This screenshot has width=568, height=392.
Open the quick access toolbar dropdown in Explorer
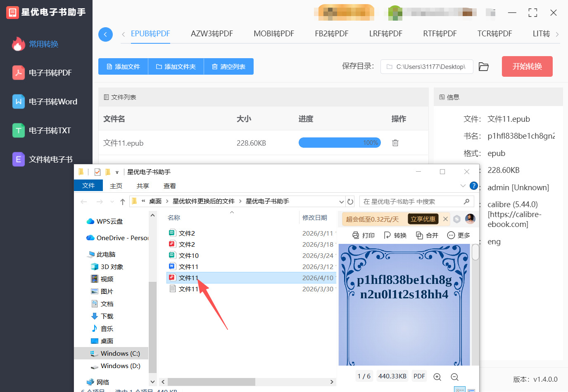tap(117, 172)
